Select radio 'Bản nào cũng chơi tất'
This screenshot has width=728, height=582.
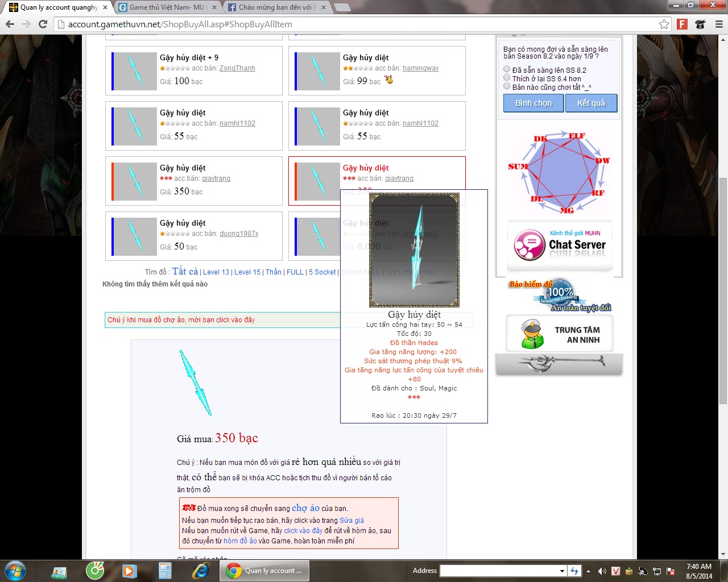pyautogui.click(x=507, y=86)
